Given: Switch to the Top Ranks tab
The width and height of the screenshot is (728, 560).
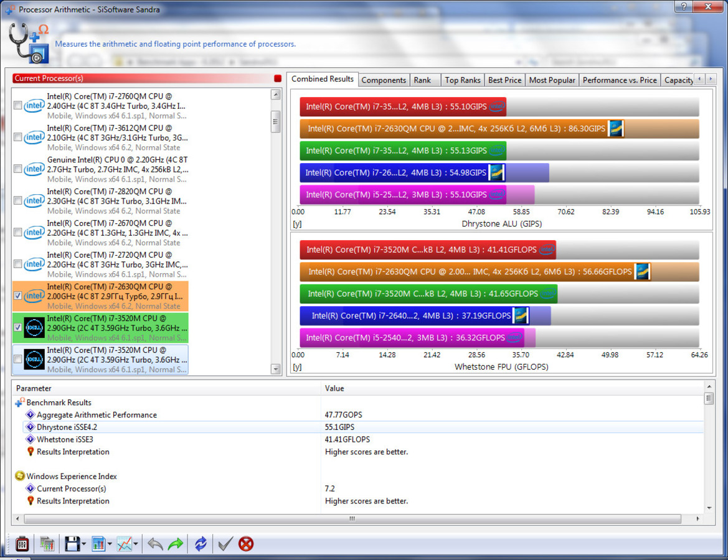Looking at the screenshot, I should tap(463, 80).
